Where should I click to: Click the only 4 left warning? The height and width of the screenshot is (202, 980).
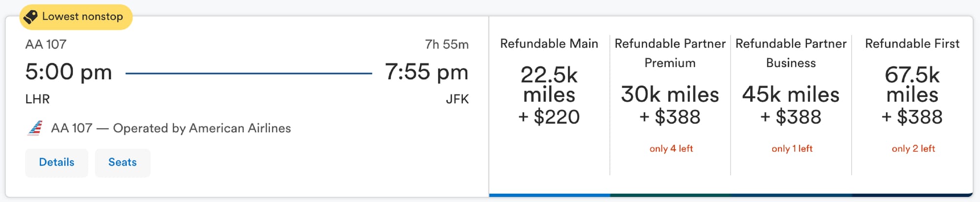click(x=671, y=149)
